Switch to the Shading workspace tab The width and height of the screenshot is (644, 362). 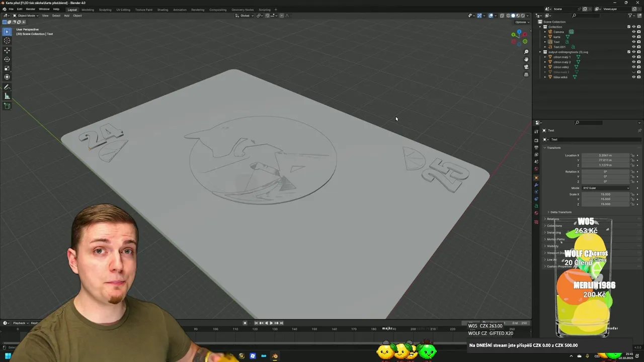coord(163,10)
